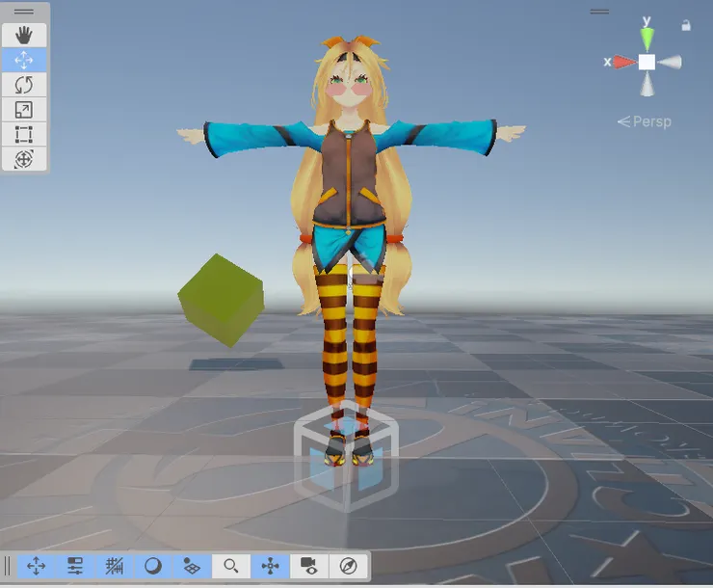The width and height of the screenshot is (713, 588).
Task: Click the orientation gizmo overlay drag handle
Action: pos(599,12)
